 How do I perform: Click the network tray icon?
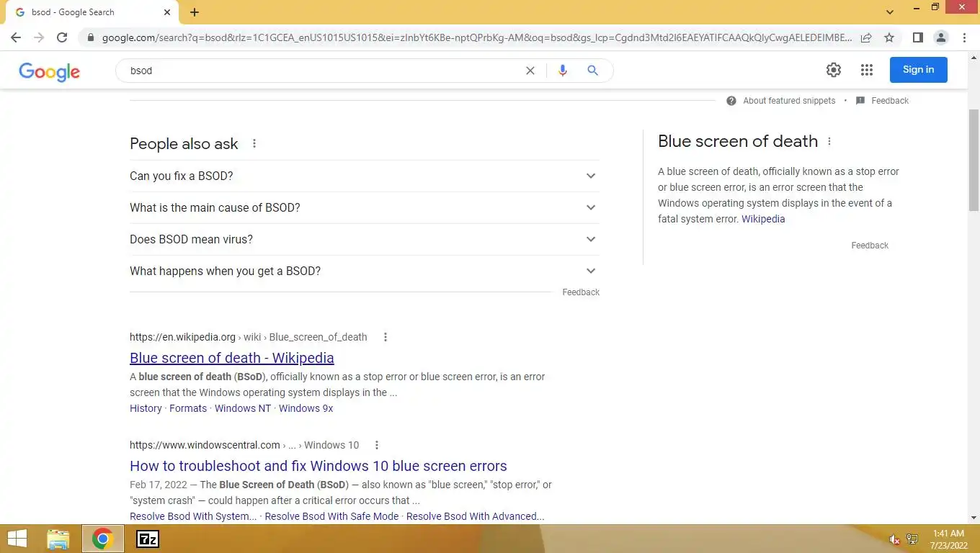tap(912, 539)
